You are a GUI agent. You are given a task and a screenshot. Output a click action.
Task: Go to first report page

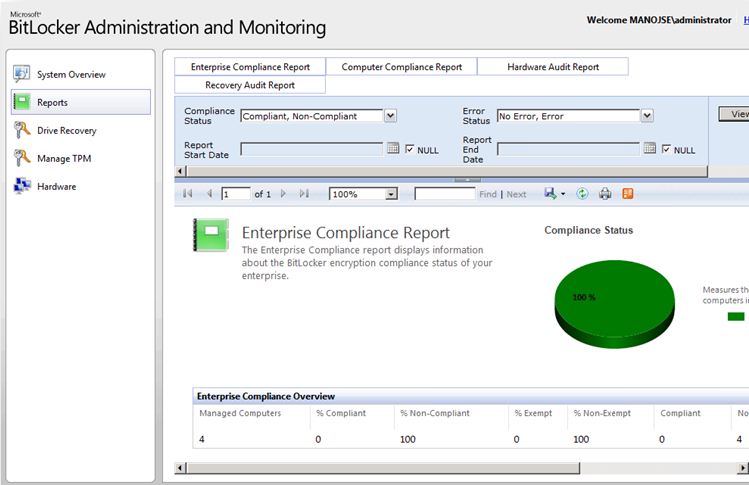[x=188, y=194]
